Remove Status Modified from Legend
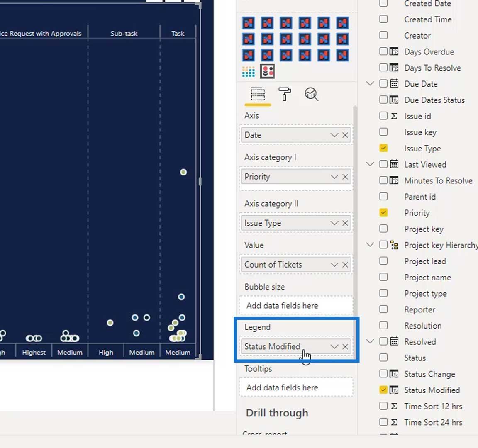Viewport: 478px width, 448px height. (x=345, y=346)
